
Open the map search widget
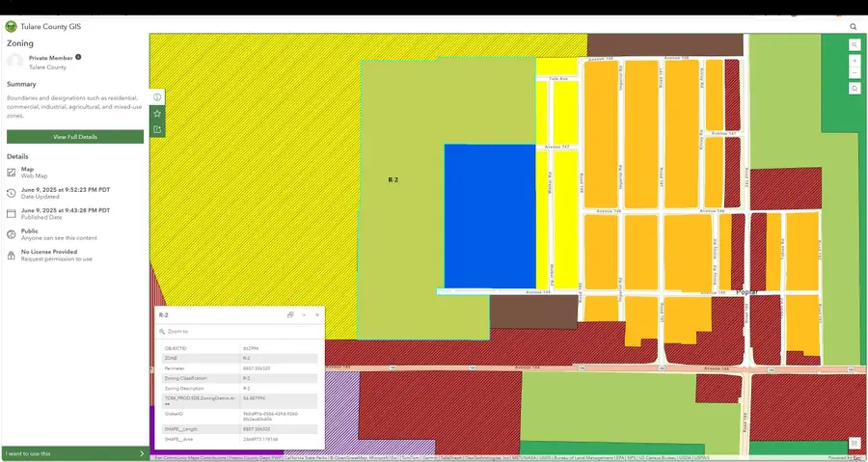[x=854, y=44]
